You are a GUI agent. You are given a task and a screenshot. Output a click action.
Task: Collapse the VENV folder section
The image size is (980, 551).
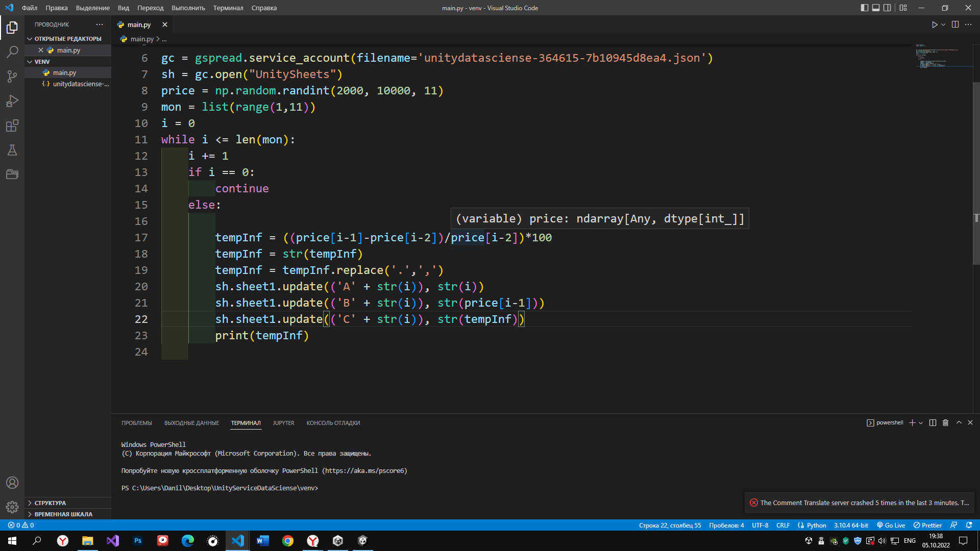[x=67, y=61]
